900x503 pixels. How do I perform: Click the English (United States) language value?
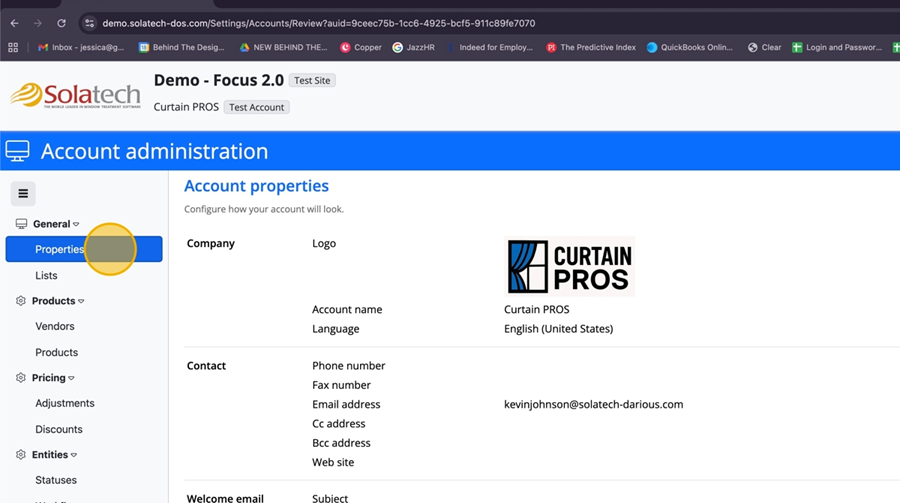click(558, 329)
